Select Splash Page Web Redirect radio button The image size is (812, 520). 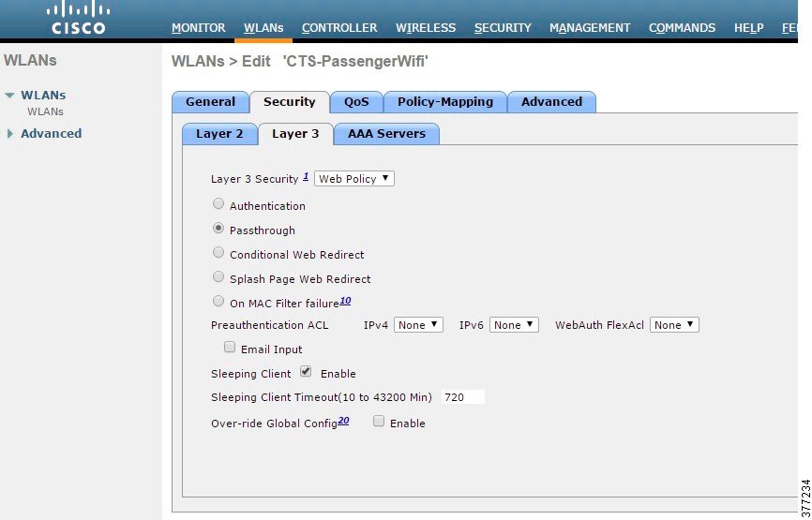(x=218, y=276)
